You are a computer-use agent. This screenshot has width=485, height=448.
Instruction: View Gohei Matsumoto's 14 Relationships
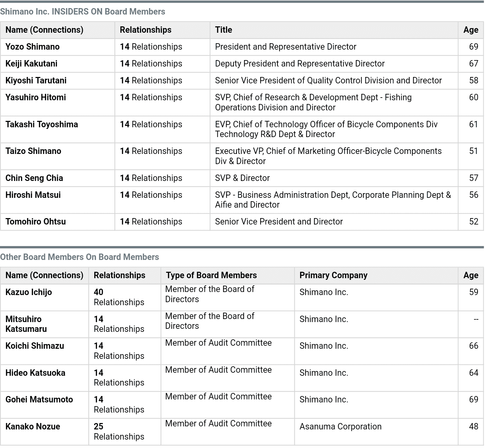119,405
